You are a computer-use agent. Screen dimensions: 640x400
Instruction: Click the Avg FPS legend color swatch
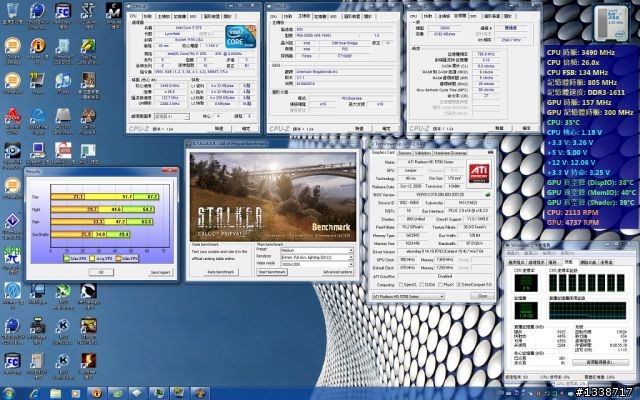point(92,258)
